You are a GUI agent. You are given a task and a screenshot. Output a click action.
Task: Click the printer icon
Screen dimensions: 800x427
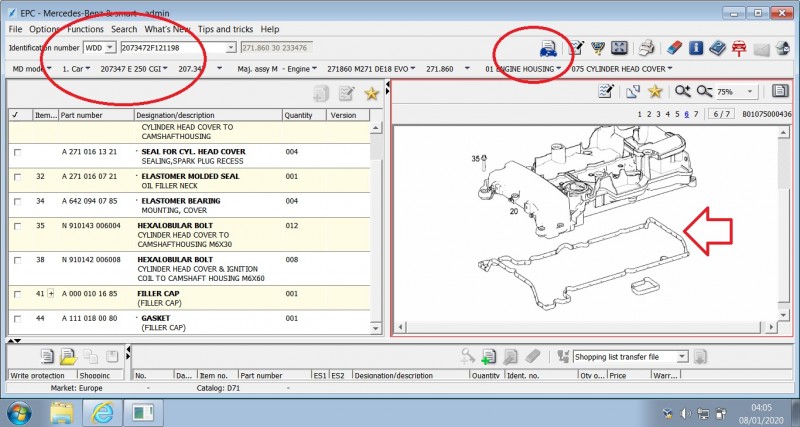pyautogui.click(x=646, y=48)
